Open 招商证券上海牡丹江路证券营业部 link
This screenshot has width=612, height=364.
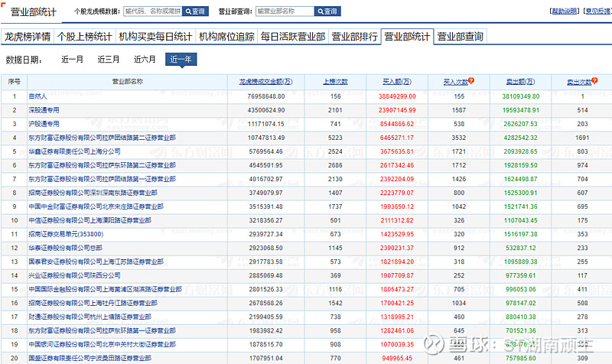(93, 303)
